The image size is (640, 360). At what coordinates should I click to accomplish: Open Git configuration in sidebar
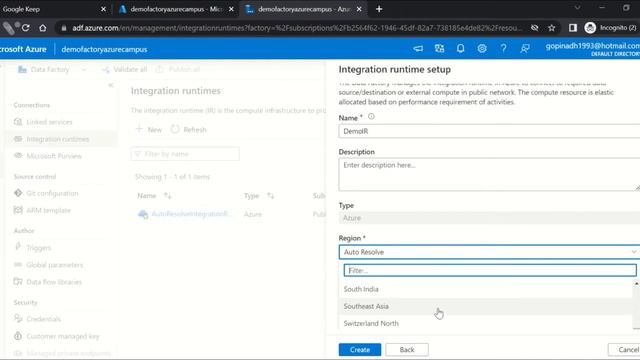pos(52,193)
